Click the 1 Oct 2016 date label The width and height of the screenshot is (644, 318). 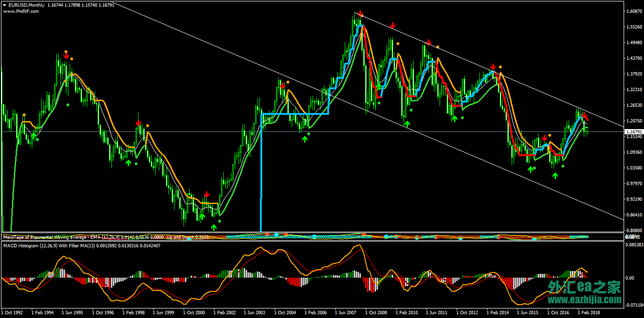point(559,313)
